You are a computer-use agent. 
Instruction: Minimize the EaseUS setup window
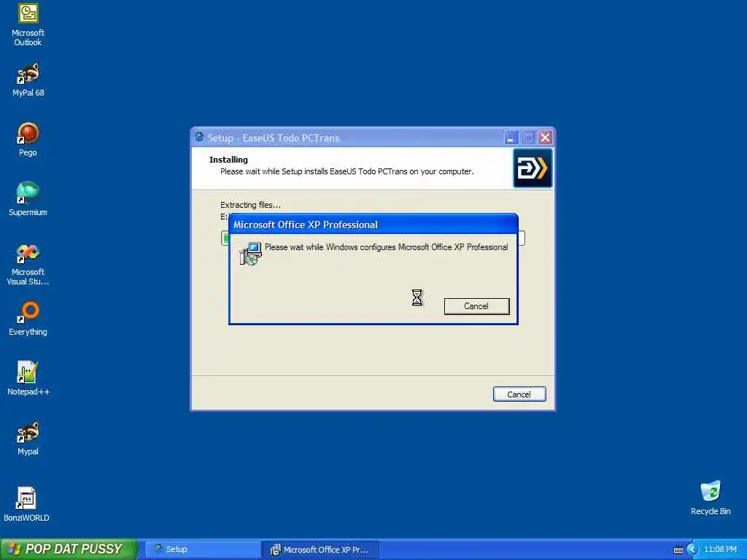pyautogui.click(x=511, y=138)
